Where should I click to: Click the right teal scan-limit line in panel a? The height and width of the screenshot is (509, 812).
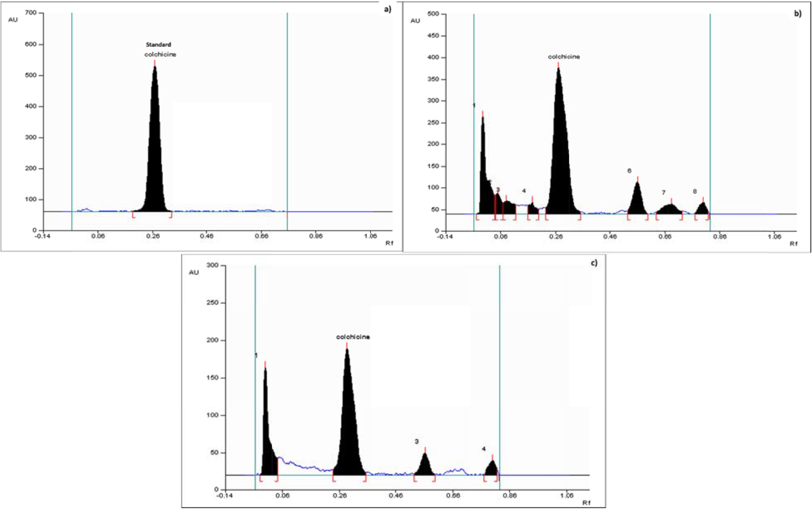point(287,121)
